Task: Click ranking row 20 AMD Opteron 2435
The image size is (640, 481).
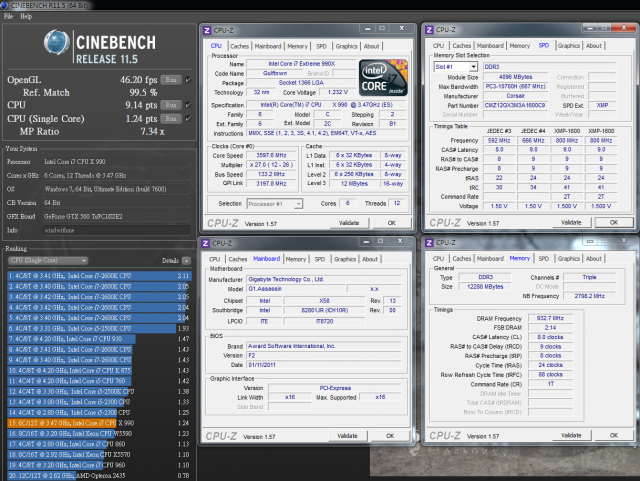Action: click(99, 476)
